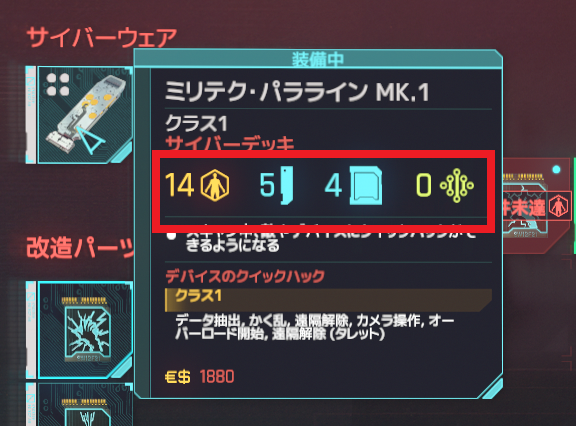Click the cyan quickhack slot chip icon

[366, 185]
